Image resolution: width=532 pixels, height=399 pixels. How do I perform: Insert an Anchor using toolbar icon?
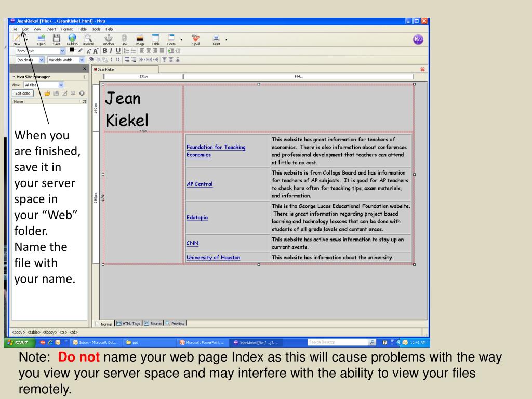point(109,39)
